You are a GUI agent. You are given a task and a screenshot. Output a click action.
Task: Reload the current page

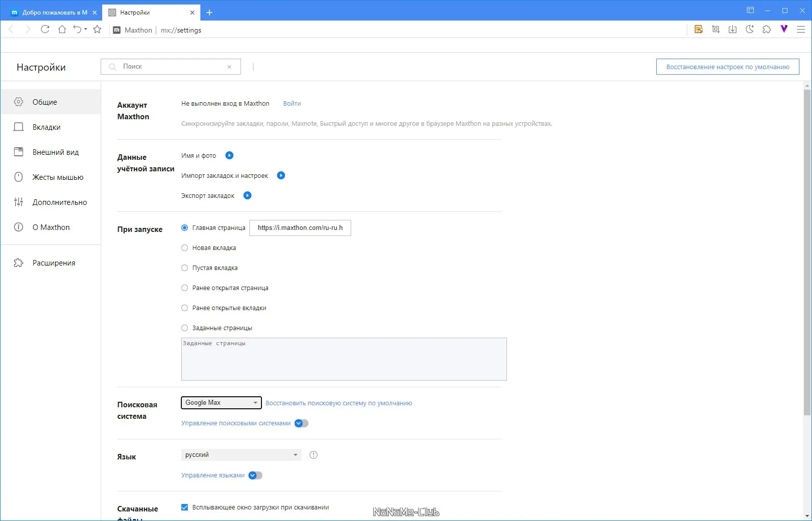click(45, 30)
